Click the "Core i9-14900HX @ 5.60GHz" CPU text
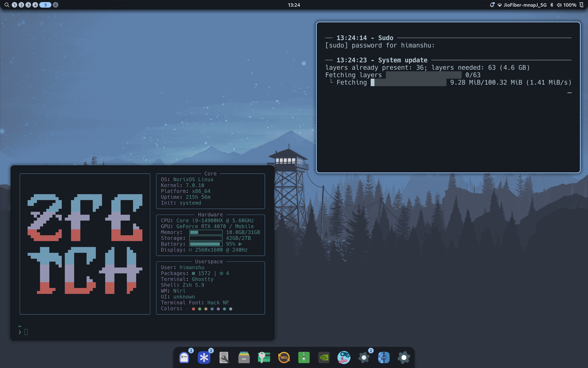The height and width of the screenshot is (368, 588). pyautogui.click(x=215, y=221)
